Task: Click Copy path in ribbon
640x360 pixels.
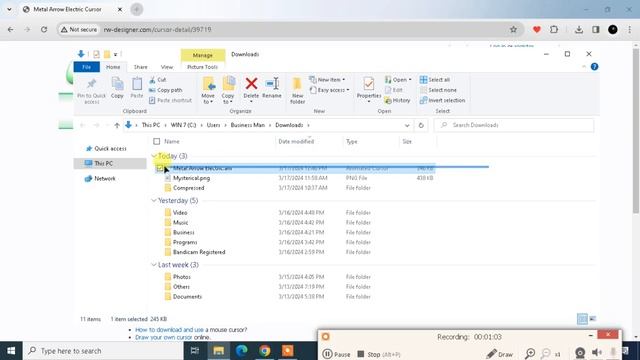Action: 165,90
